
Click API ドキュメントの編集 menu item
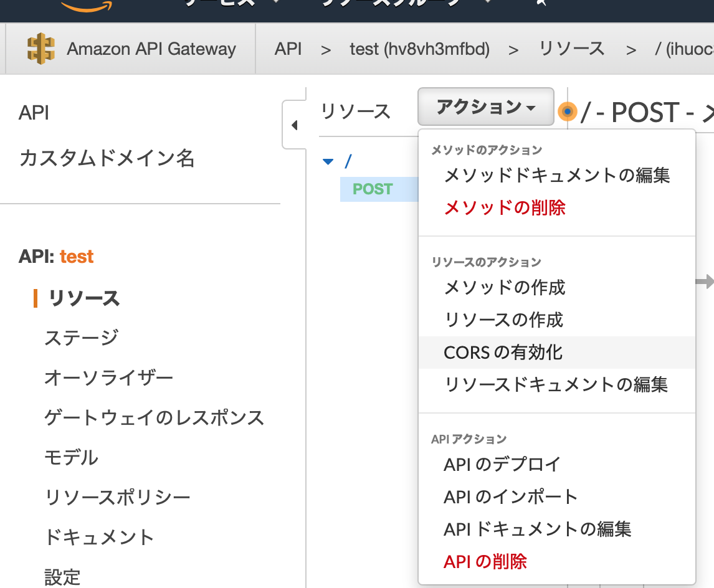(x=557, y=529)
